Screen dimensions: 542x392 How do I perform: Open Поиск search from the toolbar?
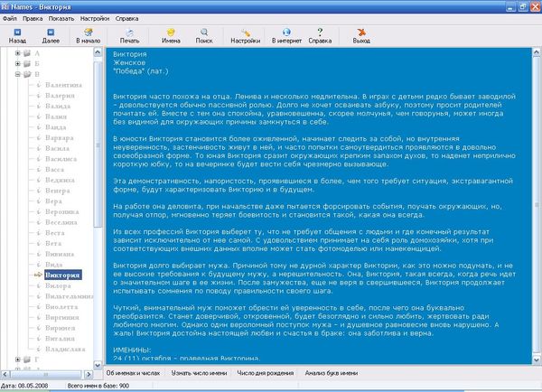[x=205, y=34]
